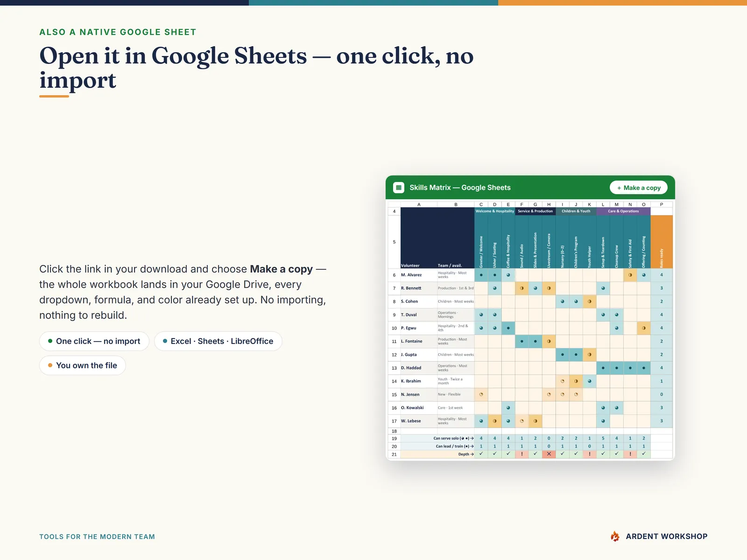The image size is (747, 560).
Task: Click the 'D. Haddad' volunteer cell
Action: coord(419,368)
